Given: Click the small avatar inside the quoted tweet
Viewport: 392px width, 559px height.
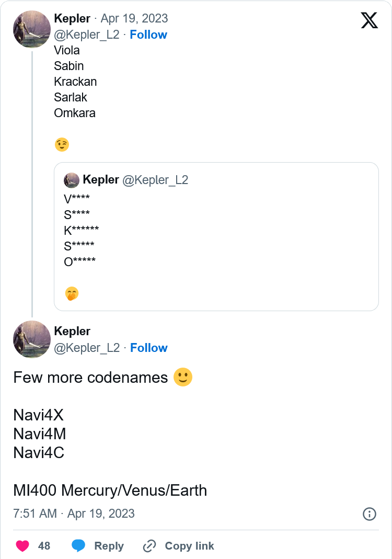Looking at the screenshot, I should click(72, 180).
